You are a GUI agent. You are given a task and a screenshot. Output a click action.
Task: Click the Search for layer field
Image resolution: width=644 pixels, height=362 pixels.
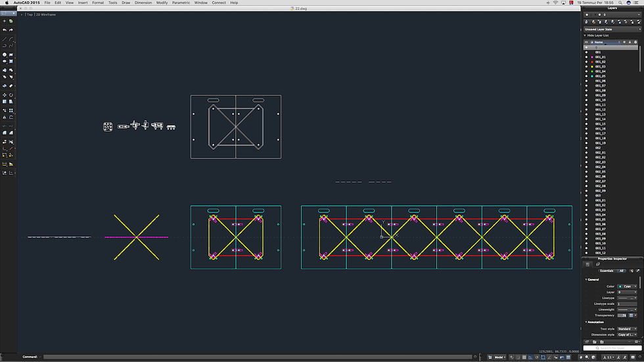(x=612, y=348)
